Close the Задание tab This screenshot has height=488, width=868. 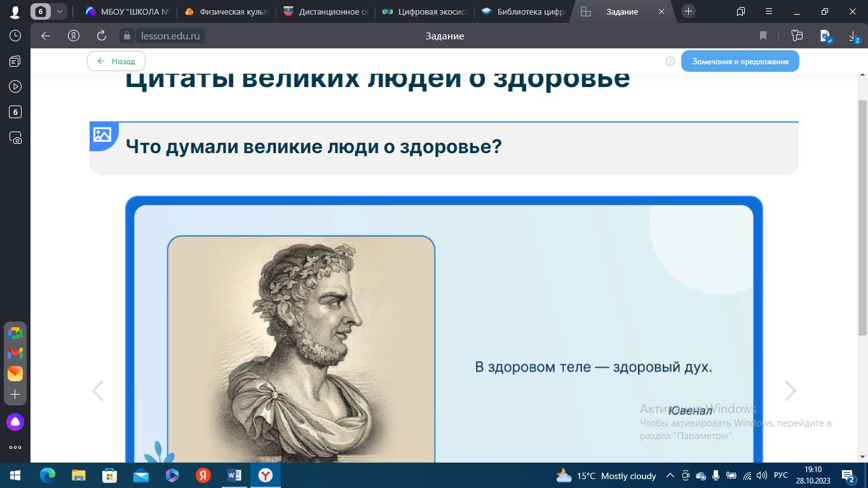(662, 11)
